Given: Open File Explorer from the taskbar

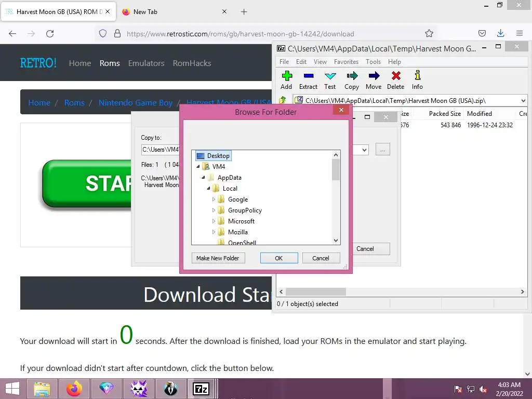Looking at the screenshot, I should 42,389.
